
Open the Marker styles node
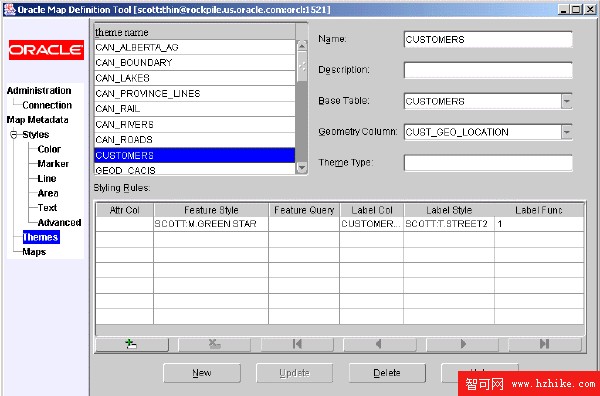pos(53,164)
